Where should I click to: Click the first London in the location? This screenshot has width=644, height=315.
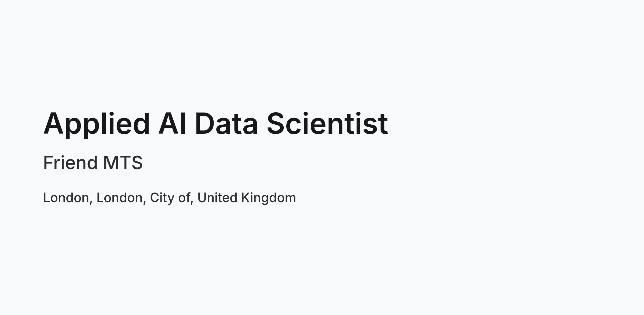[x=66, y=198]
